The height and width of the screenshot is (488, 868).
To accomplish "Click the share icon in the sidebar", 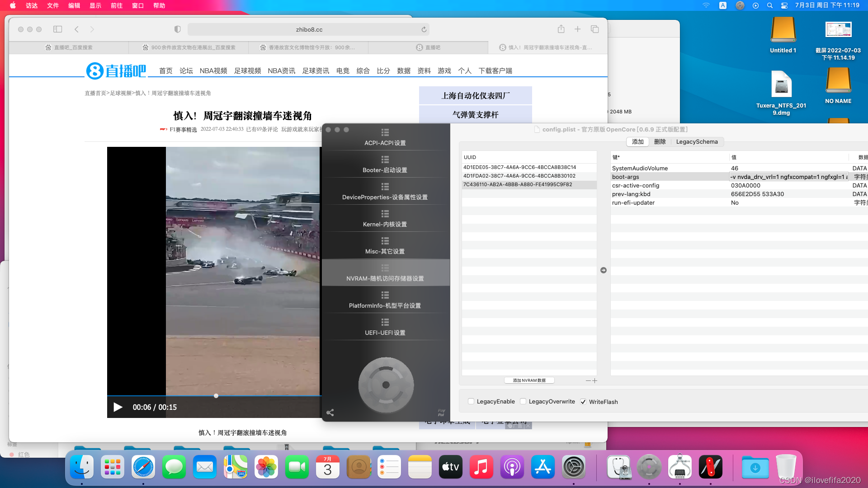I will (330, 413).
